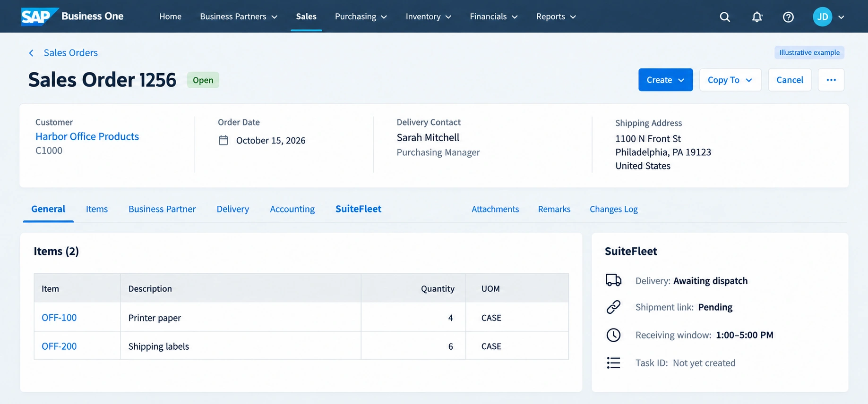
Task: Open the Copy To dropdown
Action: click(x=730, y=80)
